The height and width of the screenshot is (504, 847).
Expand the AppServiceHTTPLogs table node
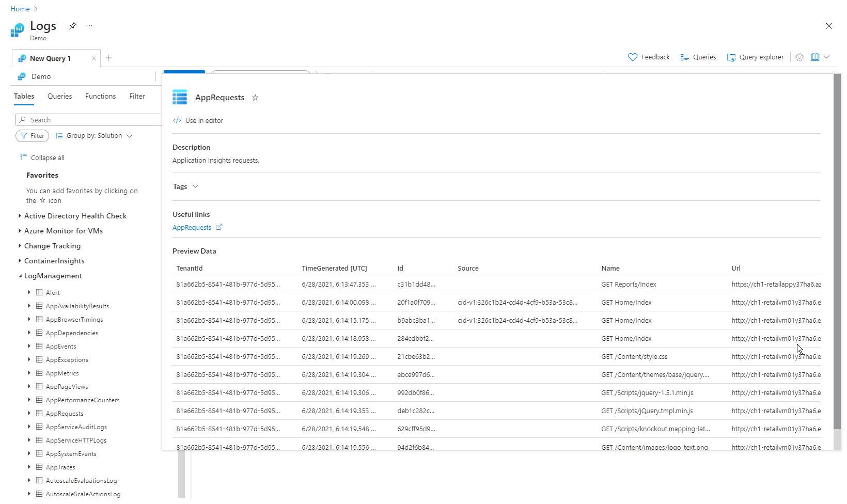(x=29, y=440)
